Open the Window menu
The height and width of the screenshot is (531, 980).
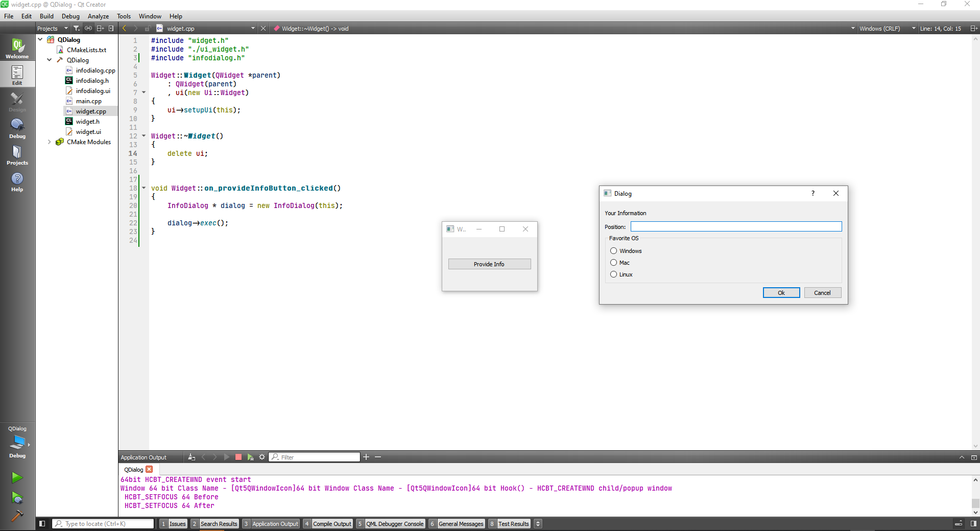click(150, 16)
